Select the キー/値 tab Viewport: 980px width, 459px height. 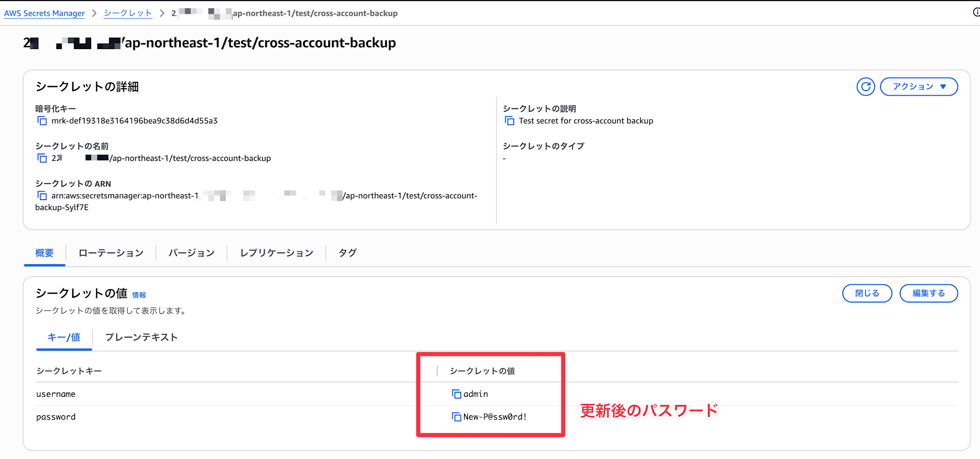64,337
